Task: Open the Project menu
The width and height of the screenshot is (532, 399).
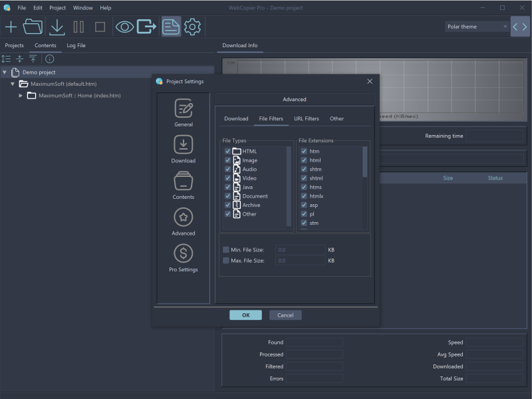Action: (x=58, y=8)
